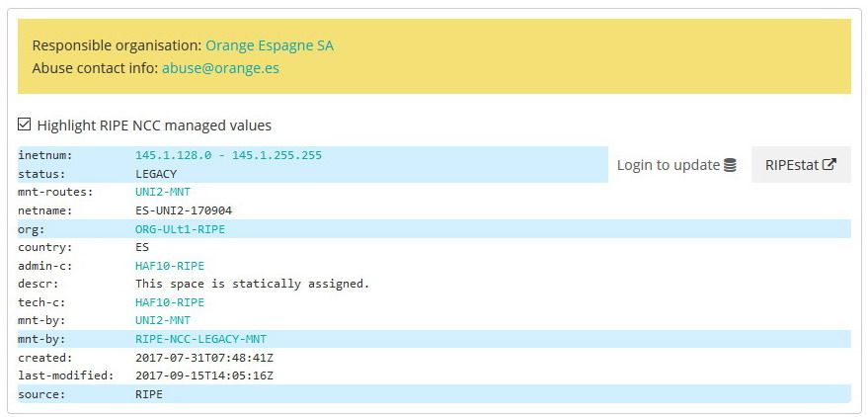
Task: Select the LEGACY status value
Action: pyautogui.click(x=156, y=174)
